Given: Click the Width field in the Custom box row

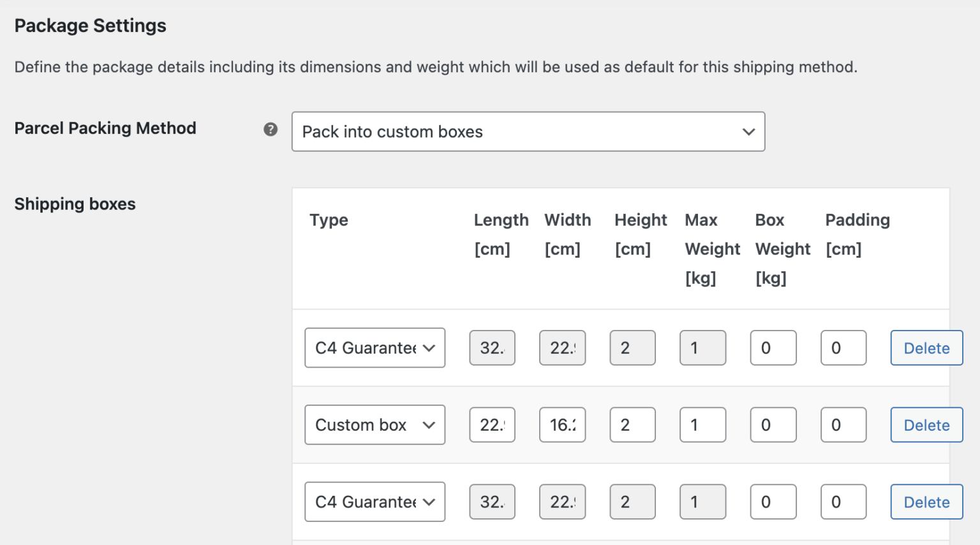Looking at the screenshot, I should [562, 424].
